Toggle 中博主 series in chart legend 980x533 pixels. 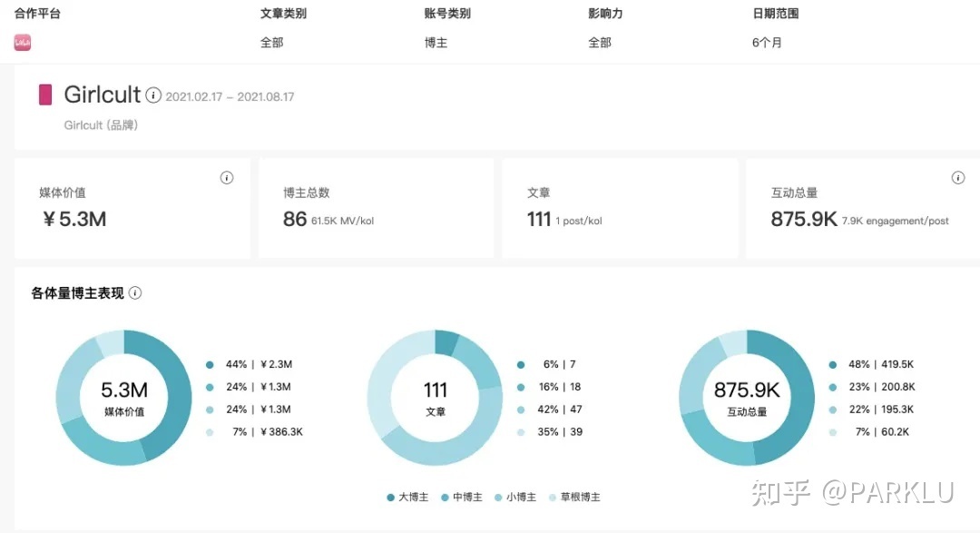coord(464,497)
